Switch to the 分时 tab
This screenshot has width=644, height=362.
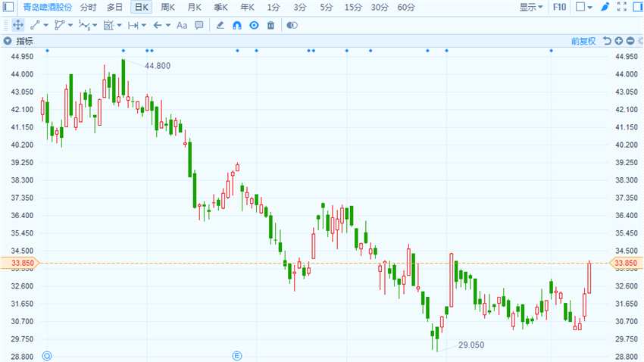point(89,8)
